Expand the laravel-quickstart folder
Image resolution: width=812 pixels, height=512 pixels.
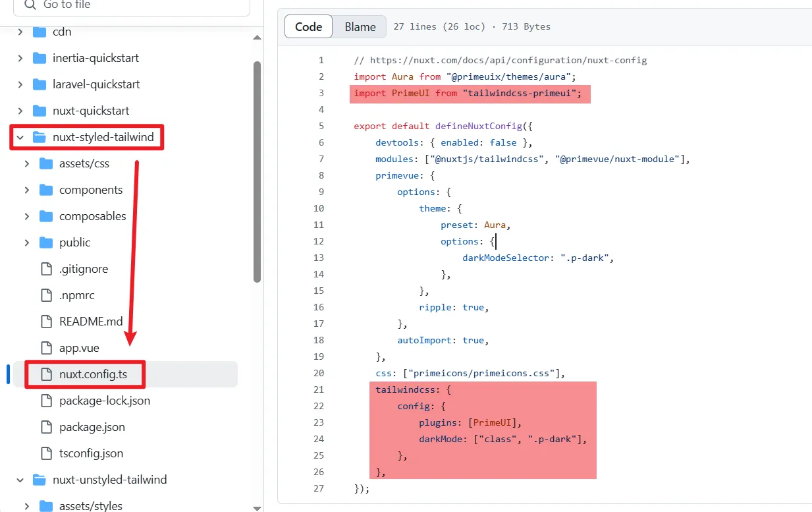[20, 84]
